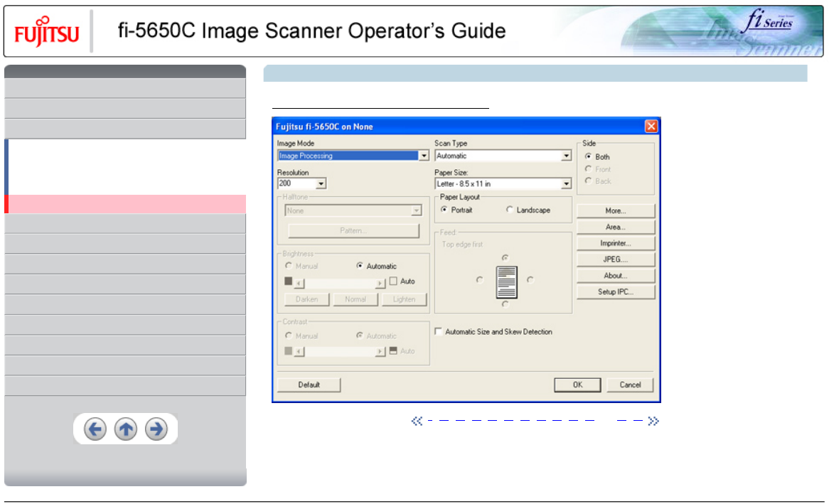Screen dimensions: 829x504
Task: Select the Front side radio button
Action: 588,168
